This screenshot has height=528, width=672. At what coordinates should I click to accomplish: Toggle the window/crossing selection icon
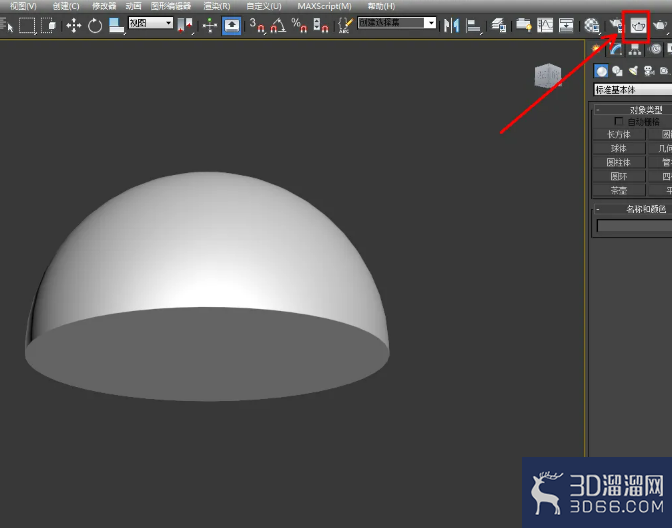[x=48, y=25]
